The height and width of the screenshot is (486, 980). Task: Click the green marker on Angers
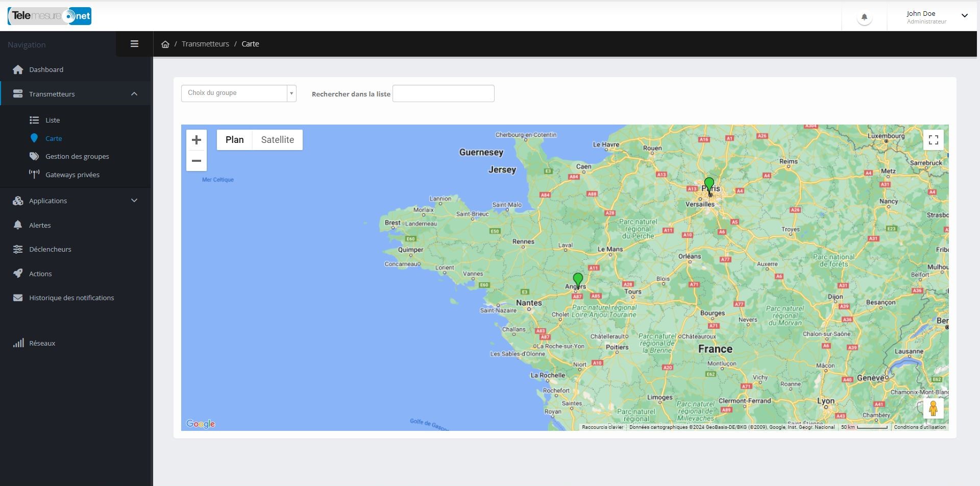(578, 281)
